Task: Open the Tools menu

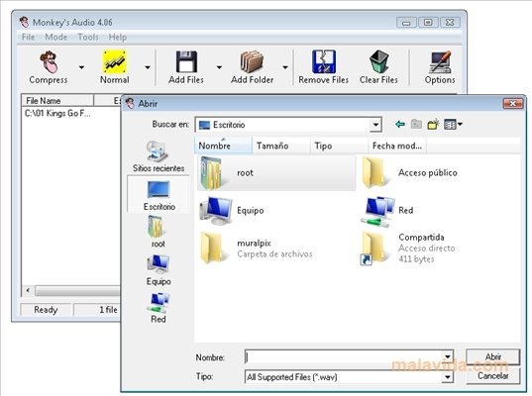Action: tap(88, 37)
